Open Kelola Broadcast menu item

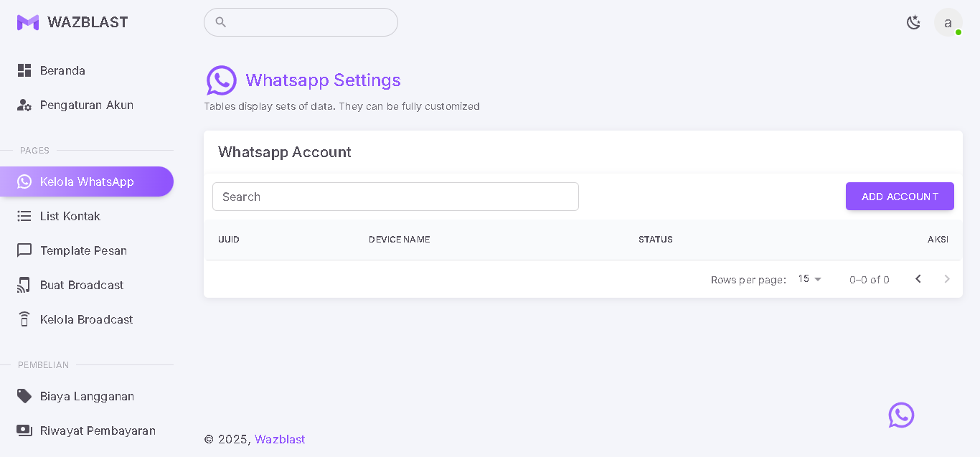point(87,319)
